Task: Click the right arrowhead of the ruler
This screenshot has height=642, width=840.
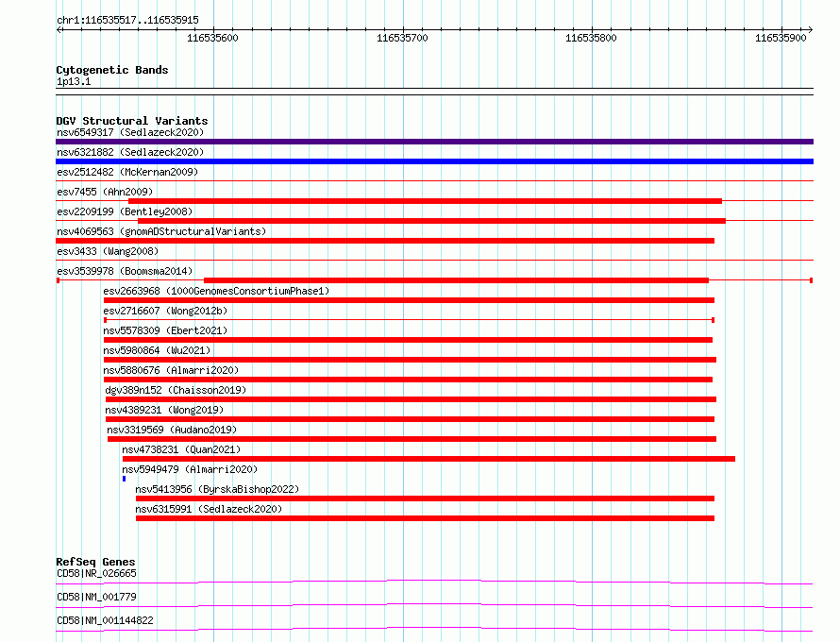Action: [x=811, y=29]
